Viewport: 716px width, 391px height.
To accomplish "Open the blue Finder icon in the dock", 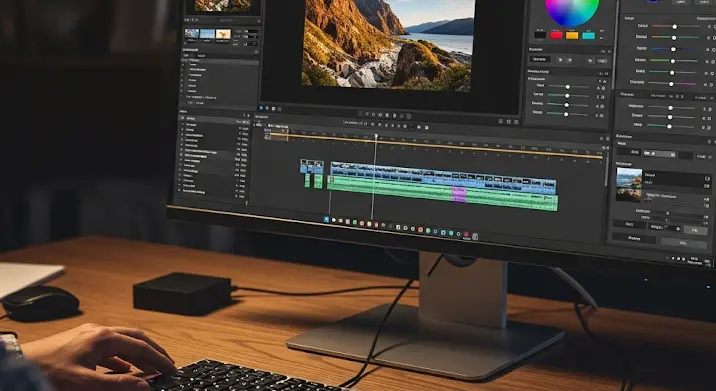I will click(326, 219).
